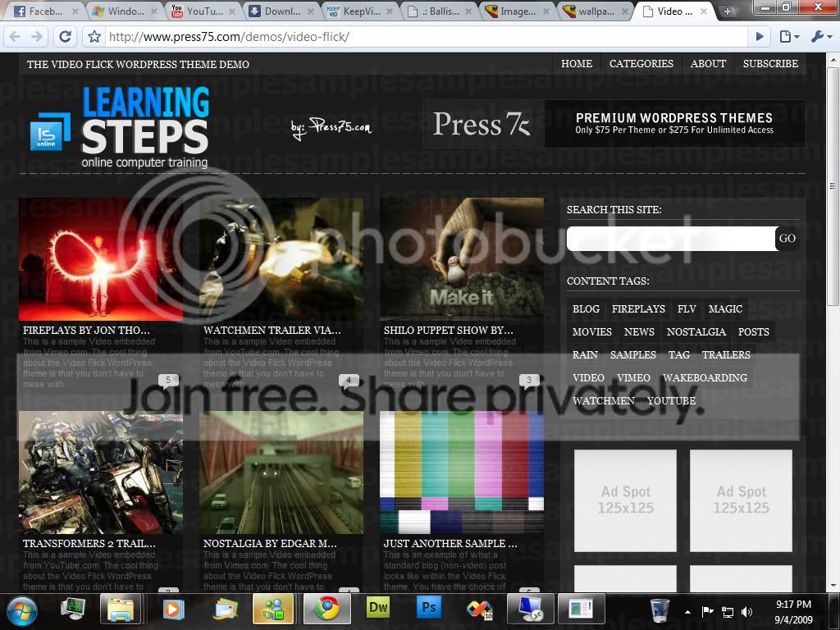The height and width of the screenshot is (630, 840).
Task: Click the page vertical scrollbar thumb
Action: [x=833, y=186]
